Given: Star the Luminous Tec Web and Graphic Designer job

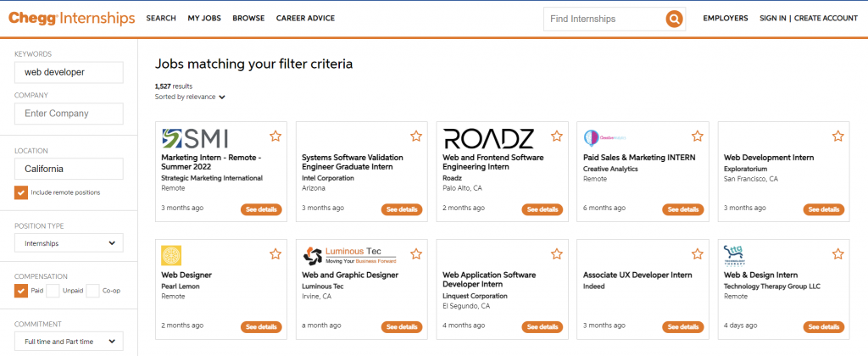Looking at the screenshot, I should click(x=416, y=253).
